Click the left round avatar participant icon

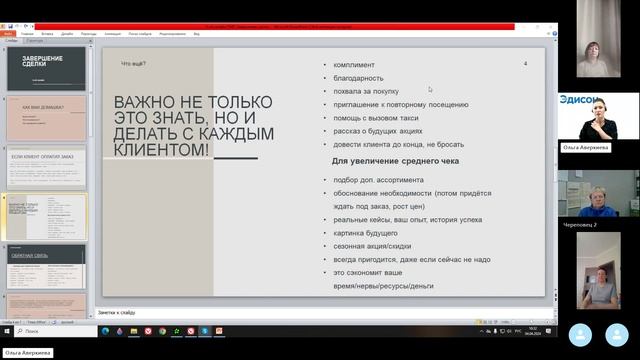580,335
